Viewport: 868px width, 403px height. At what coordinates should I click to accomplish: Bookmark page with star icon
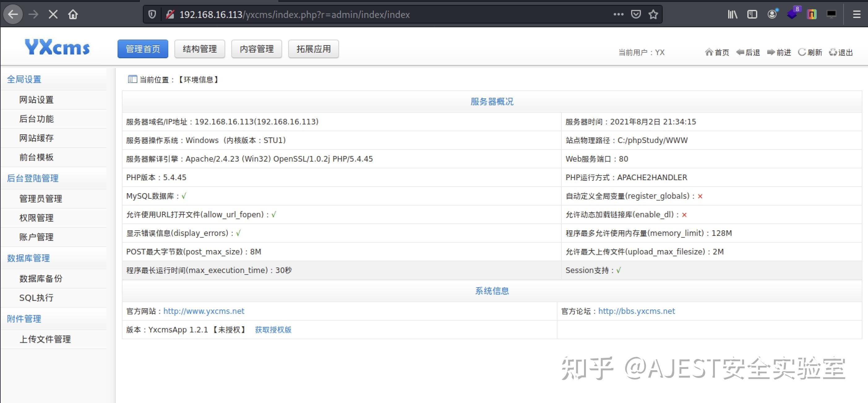pyautogui.click(x=653, y=15)
